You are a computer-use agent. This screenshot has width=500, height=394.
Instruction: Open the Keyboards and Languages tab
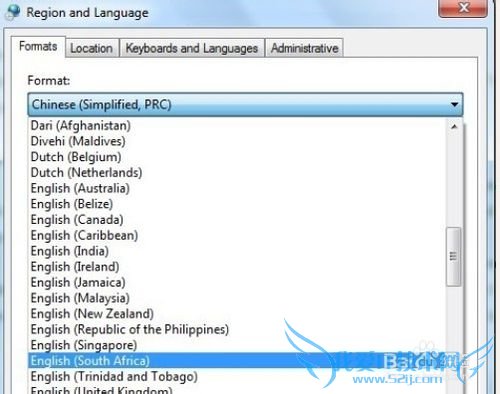pyautogui.click(x=192, y=48)
